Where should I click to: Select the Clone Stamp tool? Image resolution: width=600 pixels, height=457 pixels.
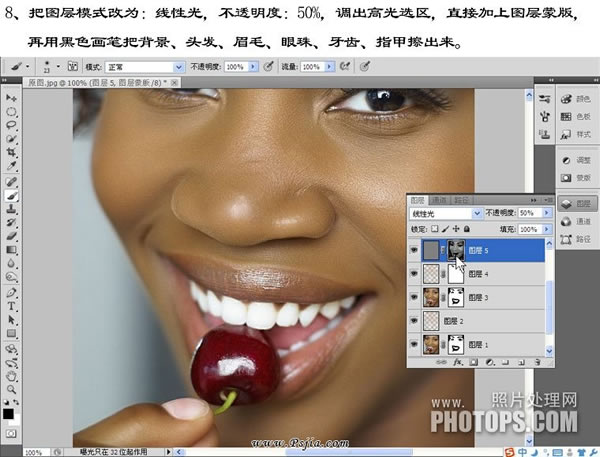11,209
